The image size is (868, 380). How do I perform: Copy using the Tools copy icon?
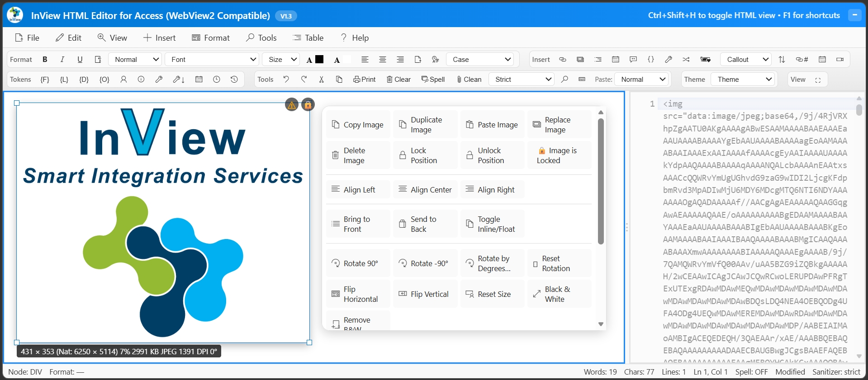click(x=339, y=80)
